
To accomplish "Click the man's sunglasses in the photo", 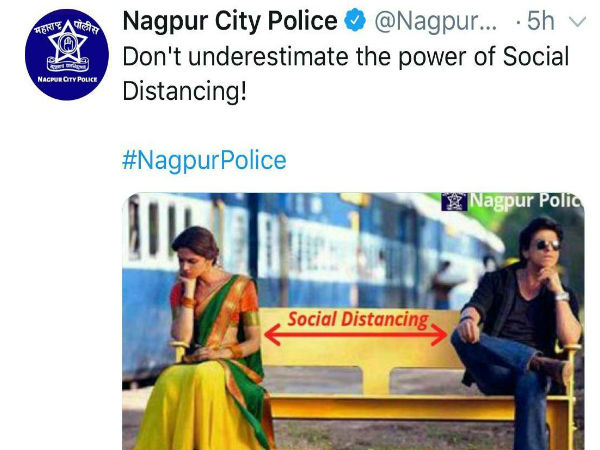I will point(547,245).
